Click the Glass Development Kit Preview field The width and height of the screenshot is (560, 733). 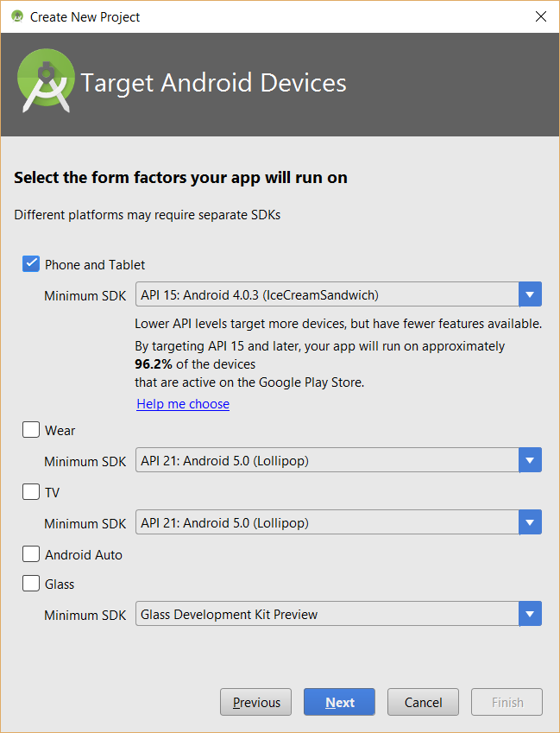[x=327, y=614]
